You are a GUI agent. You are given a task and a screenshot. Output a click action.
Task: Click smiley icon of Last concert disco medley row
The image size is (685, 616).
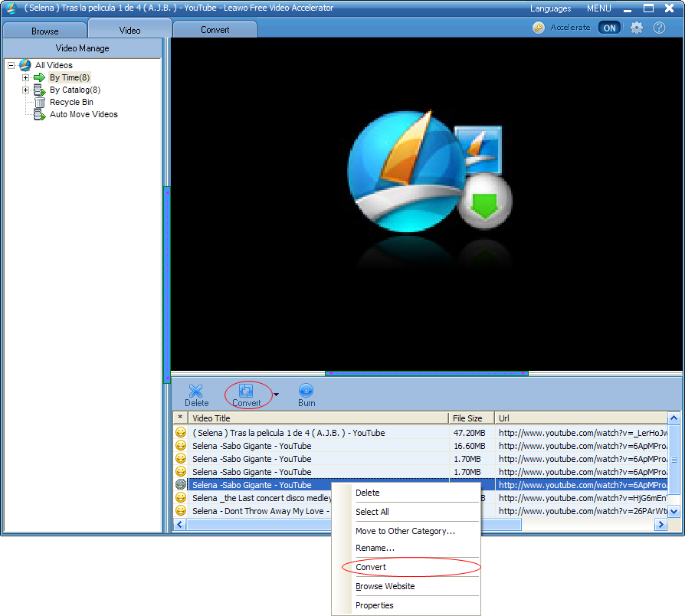(180, 497)
